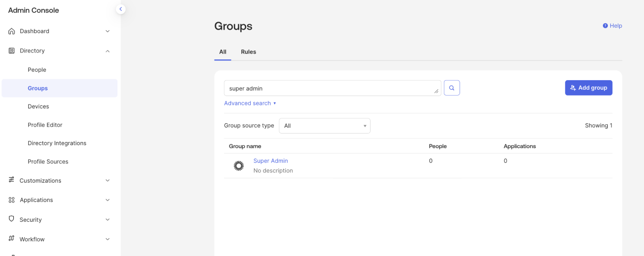
Task: Click the blue Help question-mark icon
Action: (x=605, y=26)
